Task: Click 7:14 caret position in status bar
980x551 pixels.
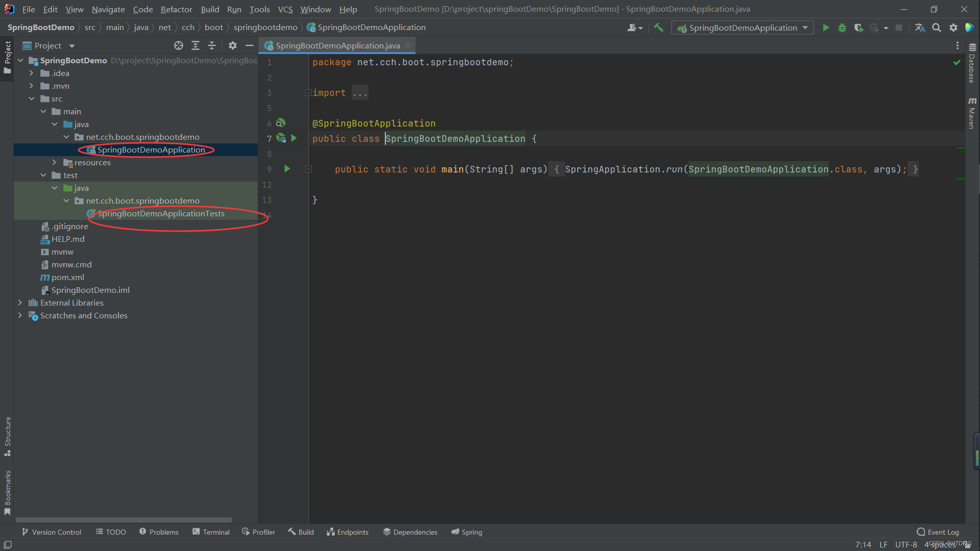Action: click(x=863, y=544)
